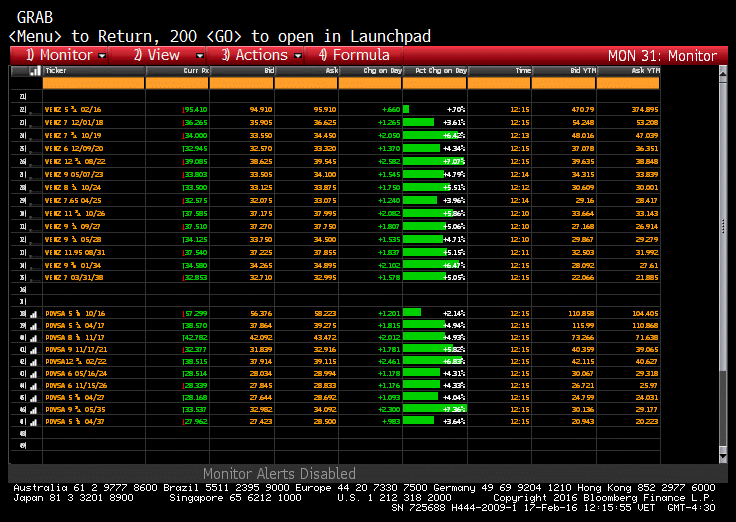Sort by the Curr Px column header

coord(177,71)
